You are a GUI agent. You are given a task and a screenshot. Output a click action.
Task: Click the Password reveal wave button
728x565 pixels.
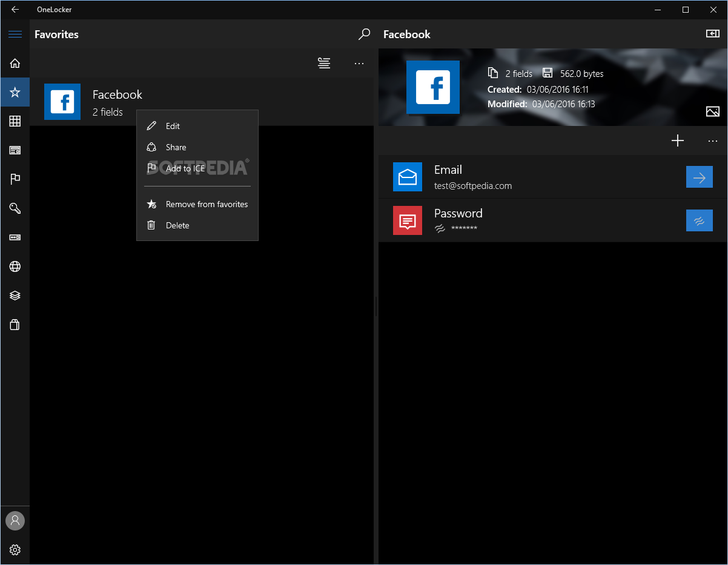pos(699,220)
